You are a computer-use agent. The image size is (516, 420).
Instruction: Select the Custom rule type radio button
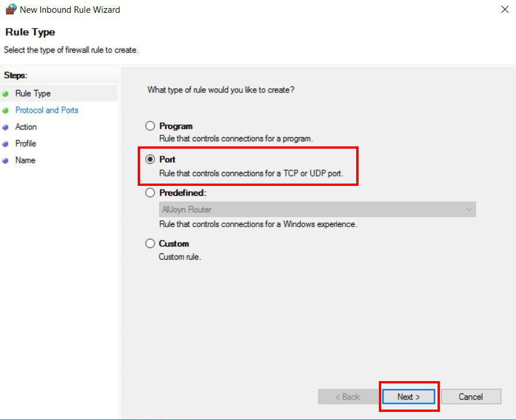tap(150, 243)
